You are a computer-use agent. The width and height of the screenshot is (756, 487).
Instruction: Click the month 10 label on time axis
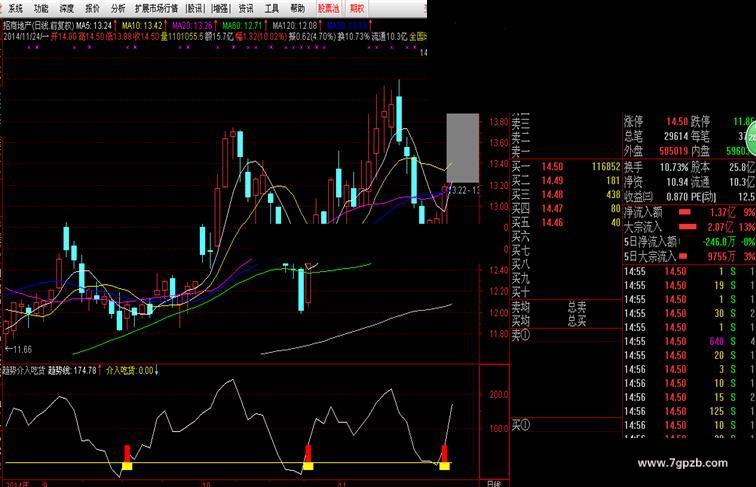pyautogui.click(x=206, y=483)
